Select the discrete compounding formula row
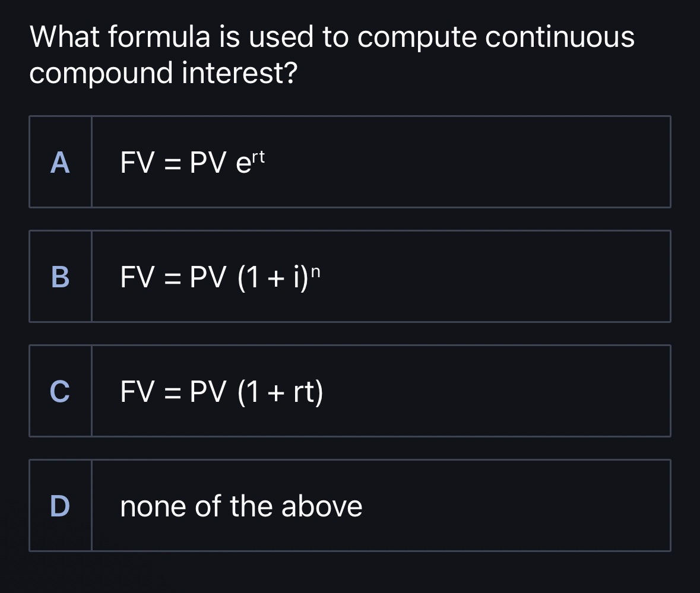Image resolution: width=700 pixels, height=593 pixels. 350,275
